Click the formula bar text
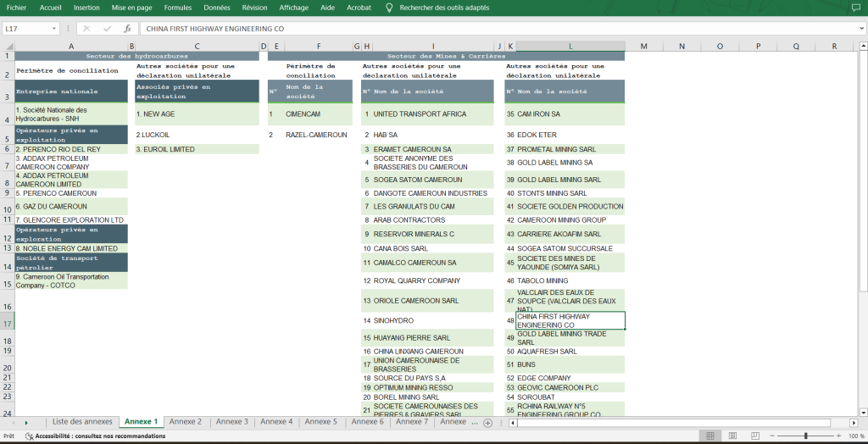Image resolution: width=868 pixels, height=444 pixels. click(x=215, y=29)
